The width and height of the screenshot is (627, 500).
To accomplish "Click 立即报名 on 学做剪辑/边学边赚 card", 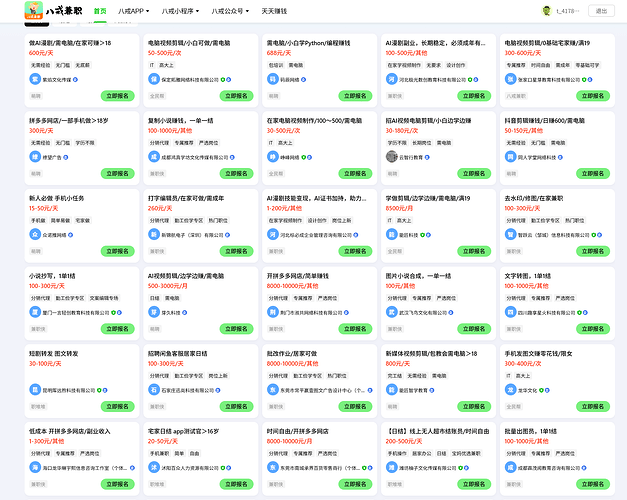I will point(474,251).
